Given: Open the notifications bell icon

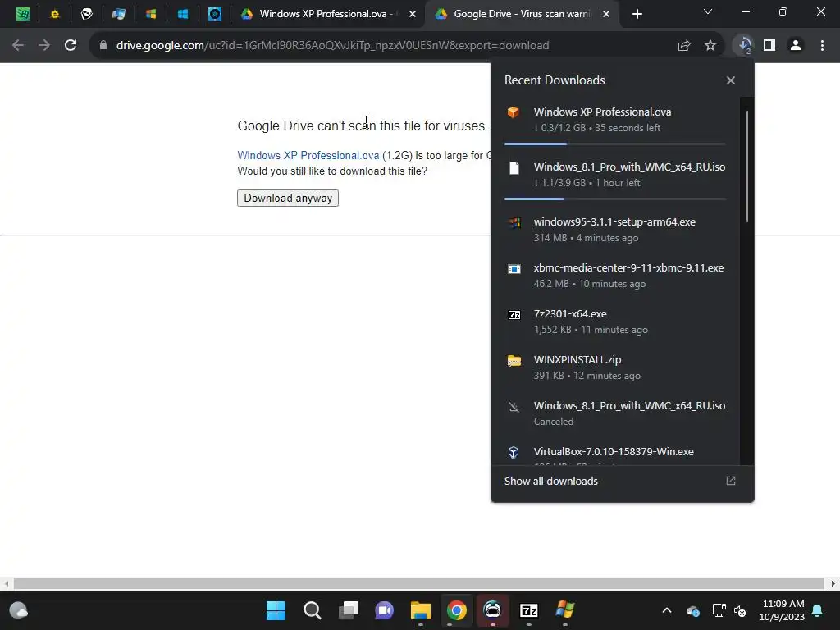Looking at the screenshot, I should click(818, 610).
